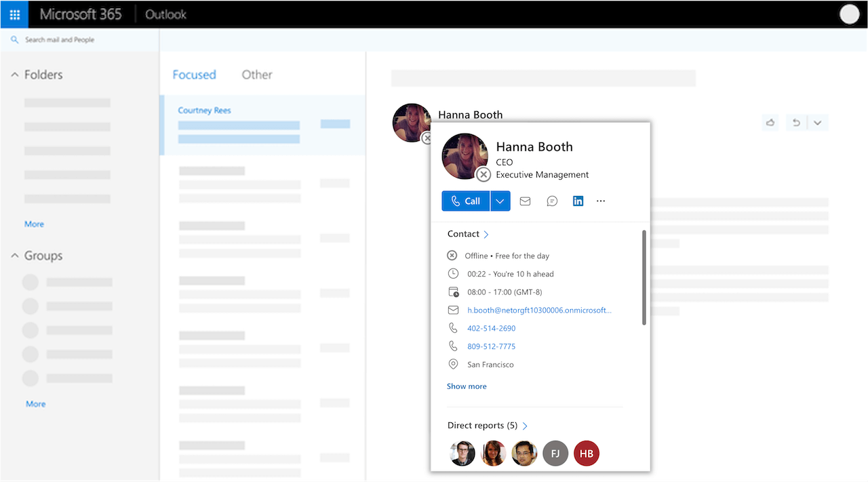
Task: Open more contact actions via ellipsis
Action: (x=601, y=201)
